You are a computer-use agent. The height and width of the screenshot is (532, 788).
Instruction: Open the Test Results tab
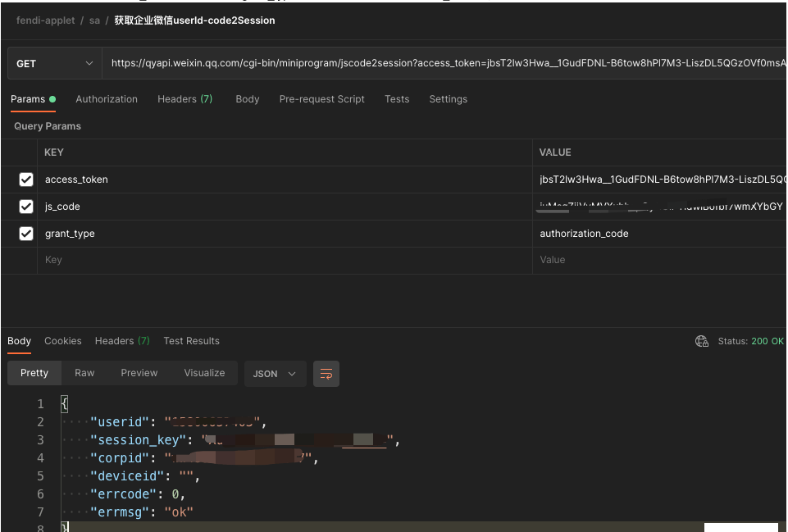(192, 341)
